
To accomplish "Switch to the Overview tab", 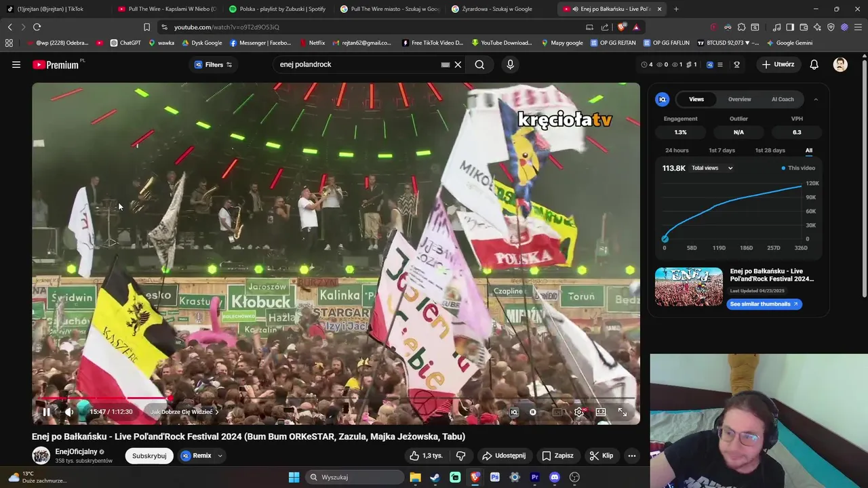I will coord(739,99).
